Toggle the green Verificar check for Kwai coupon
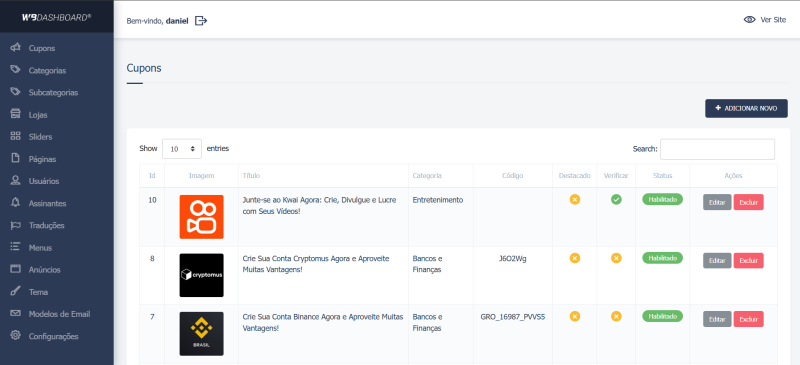 tap(616, 200)
